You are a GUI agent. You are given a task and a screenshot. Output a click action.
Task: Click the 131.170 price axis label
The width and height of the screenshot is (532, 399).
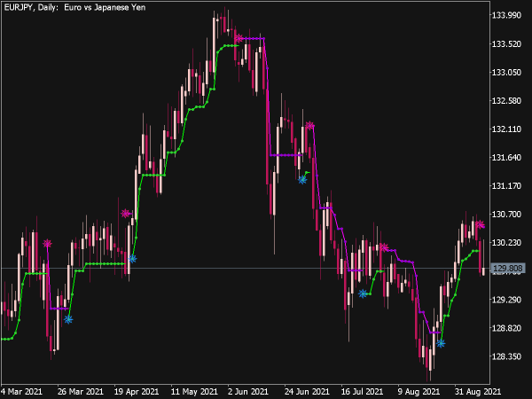(x=507, y=186)
